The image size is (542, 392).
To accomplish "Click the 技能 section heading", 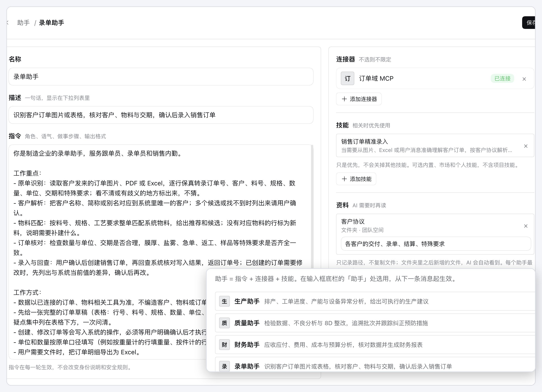I will point(342,125).
